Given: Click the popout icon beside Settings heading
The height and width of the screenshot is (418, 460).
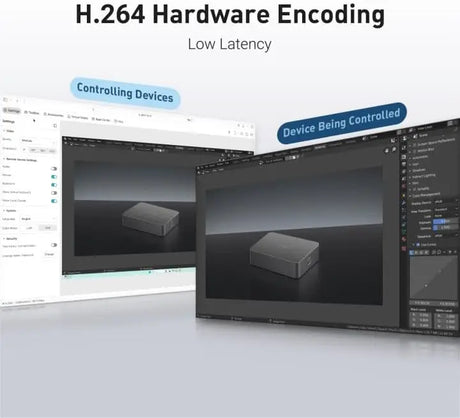Looking at the screenshot, I should 55,126.
